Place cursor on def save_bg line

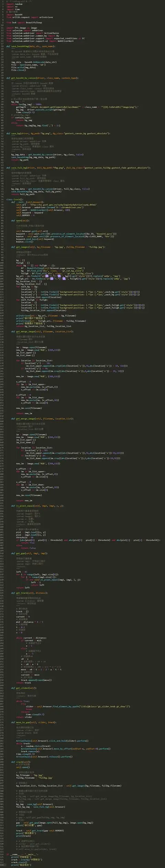[x=58, y=133]
